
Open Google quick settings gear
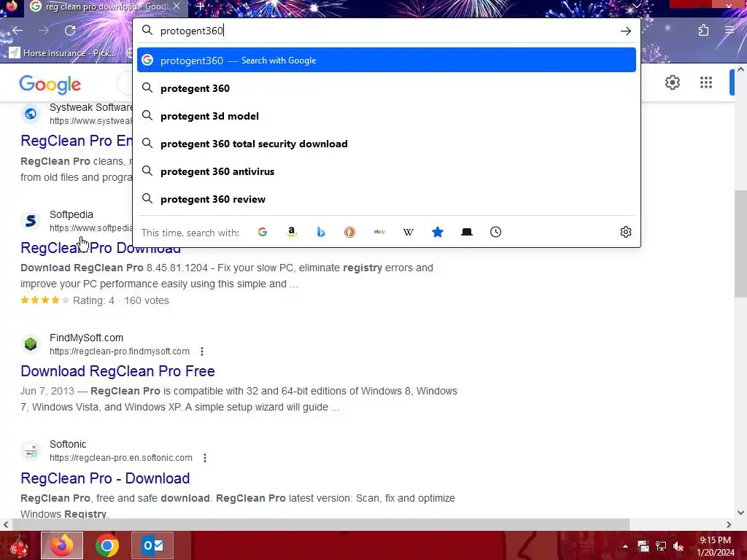672,82
